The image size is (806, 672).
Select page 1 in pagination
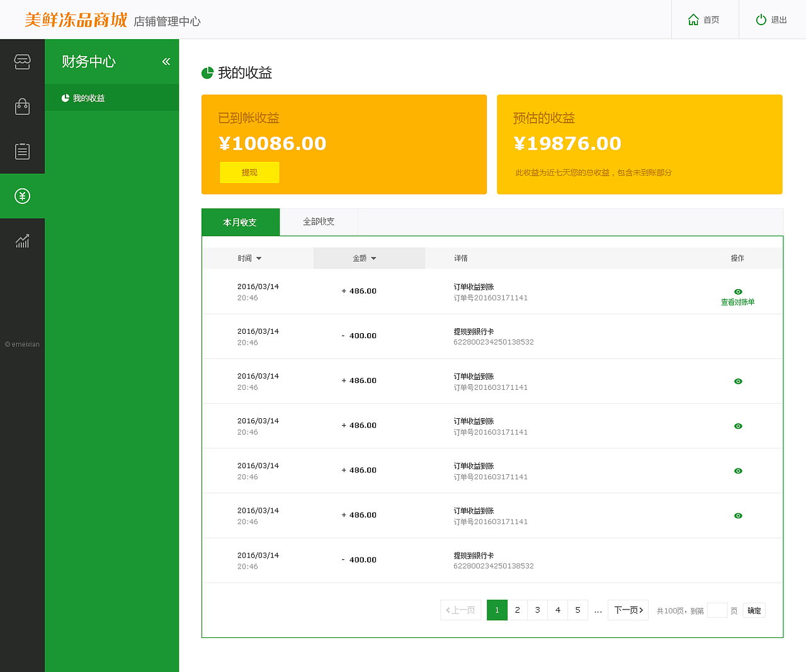pyautogui.click(x=497, y=610)
